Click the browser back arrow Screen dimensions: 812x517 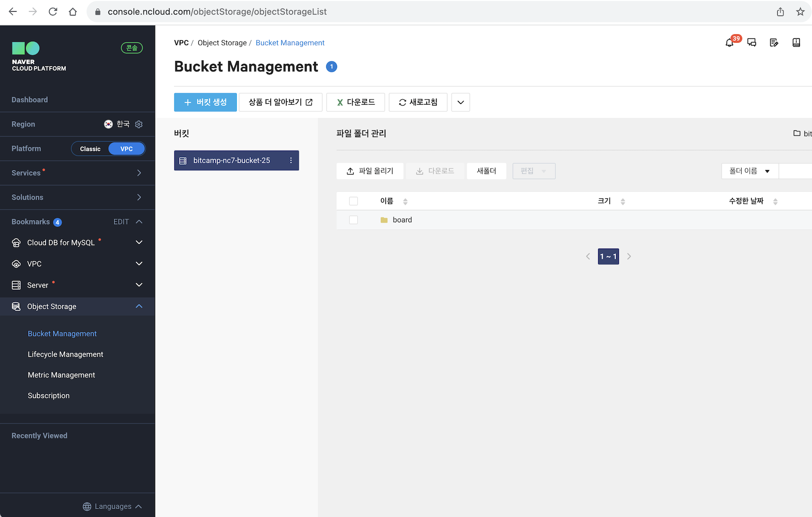click(x=13, y=12)
